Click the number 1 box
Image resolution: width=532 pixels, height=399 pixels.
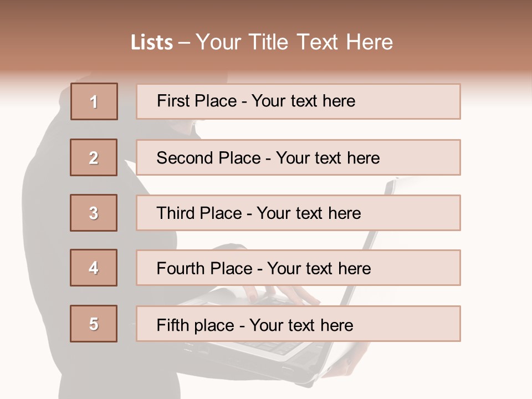coord(94,101)
